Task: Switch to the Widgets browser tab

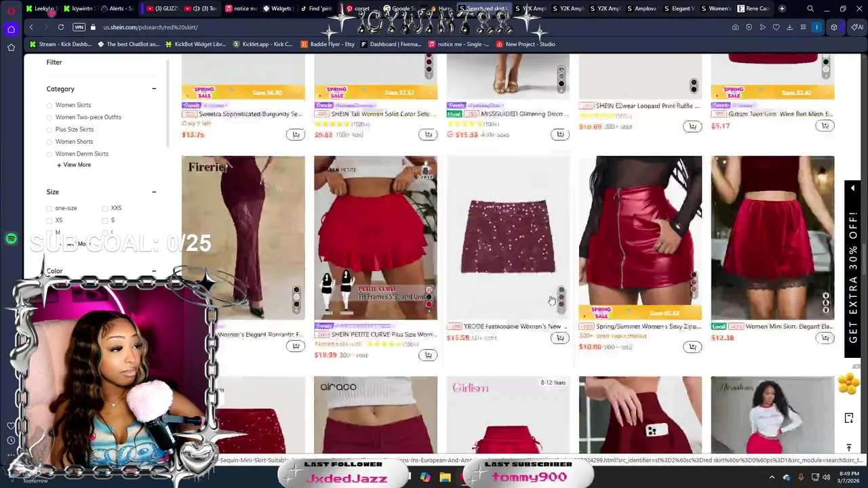Action: (277, 9)
